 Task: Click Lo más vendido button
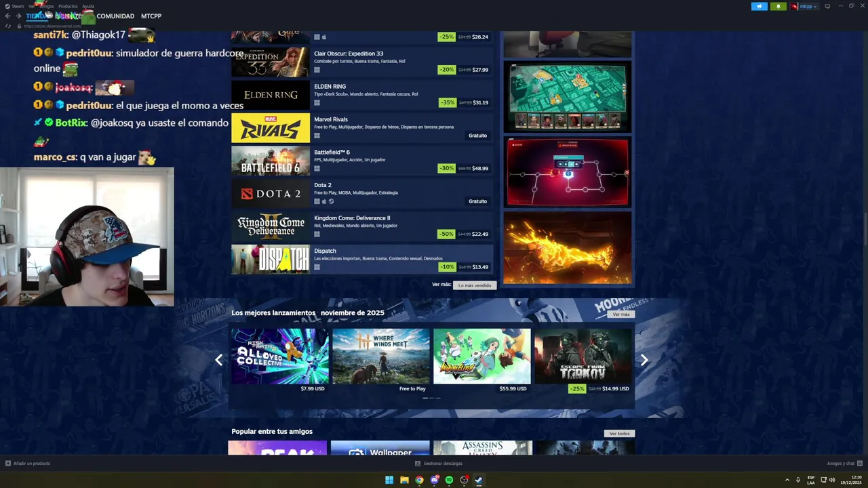[x=475, y=285]
